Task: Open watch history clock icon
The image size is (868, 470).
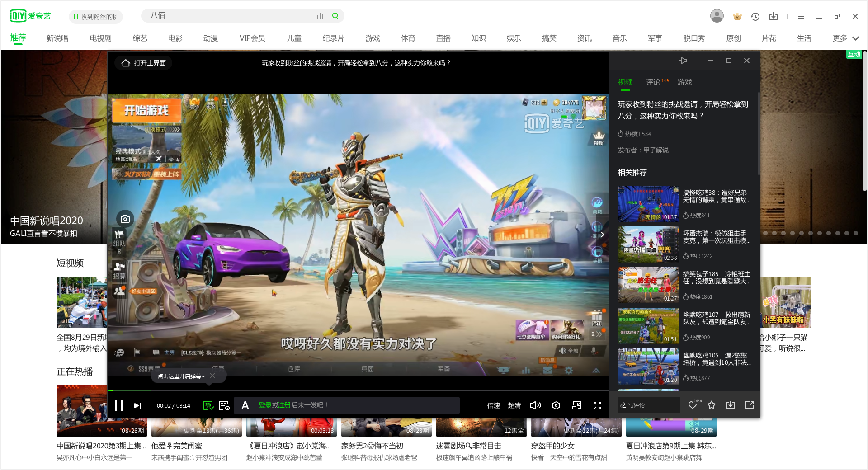Action: [755, 16]
